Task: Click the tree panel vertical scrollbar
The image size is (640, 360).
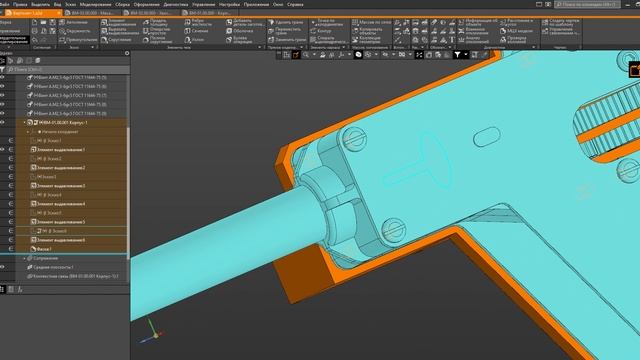Action: click(128, 192)
